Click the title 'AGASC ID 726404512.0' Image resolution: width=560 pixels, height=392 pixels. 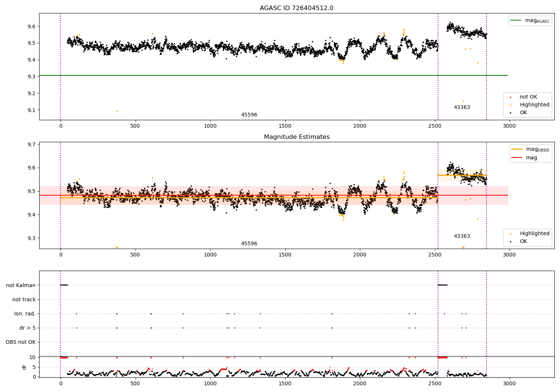pos(296,8)
